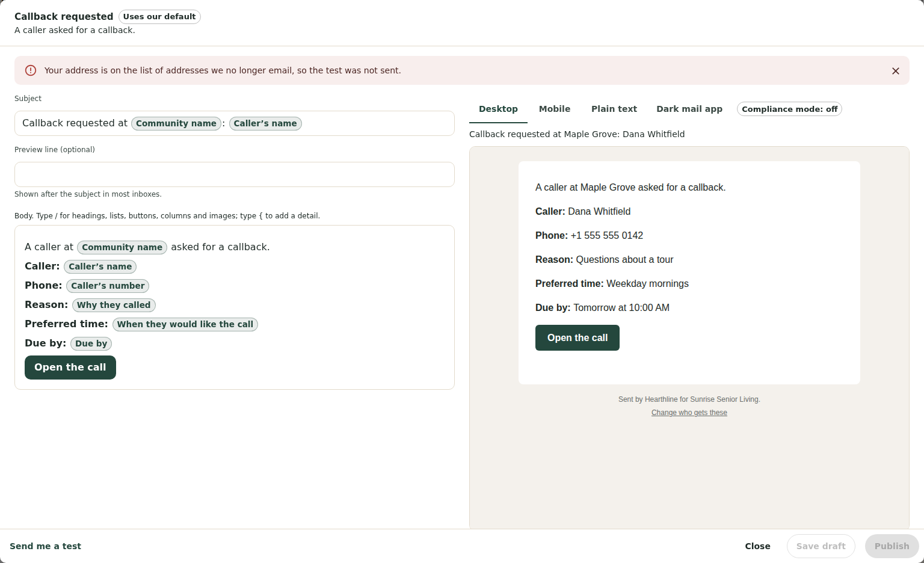The width and height of the screenshot is (924, 563).
Task: Click the preview line 'Reason: Questions about a tour'
Action: 605,260
